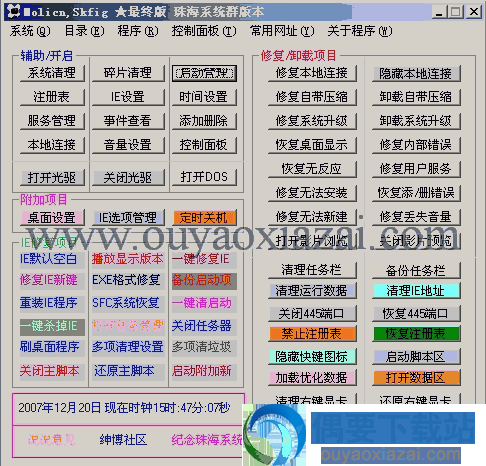Click the 碎片清理 button
The width and height of the screenshot is (486, 466).
pos(128,73)
